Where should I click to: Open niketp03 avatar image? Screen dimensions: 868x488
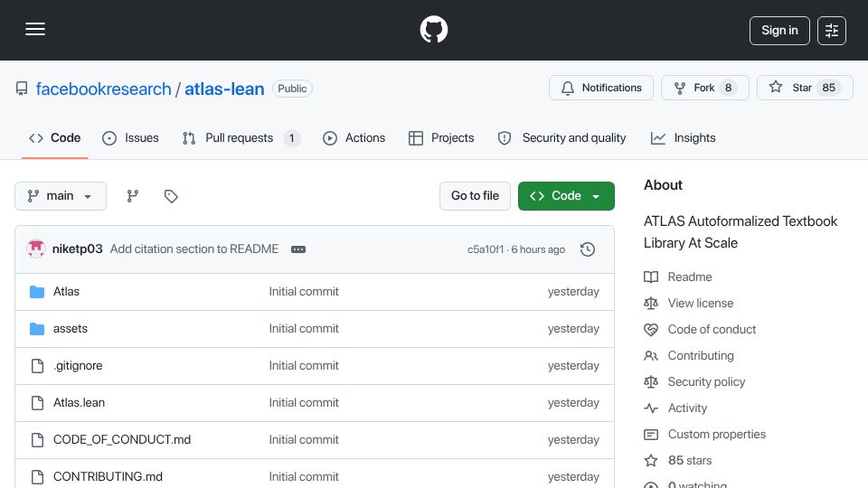point(36,249)
